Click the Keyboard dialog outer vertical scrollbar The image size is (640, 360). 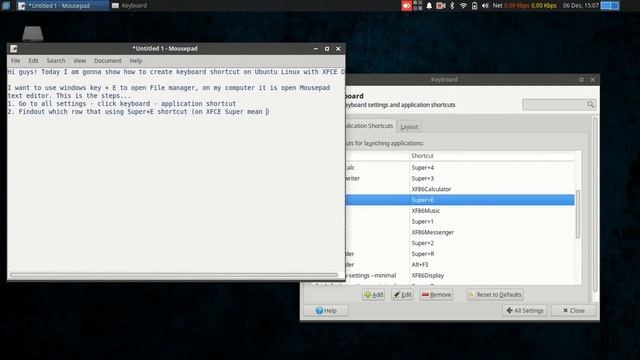[x=595, y=204]
